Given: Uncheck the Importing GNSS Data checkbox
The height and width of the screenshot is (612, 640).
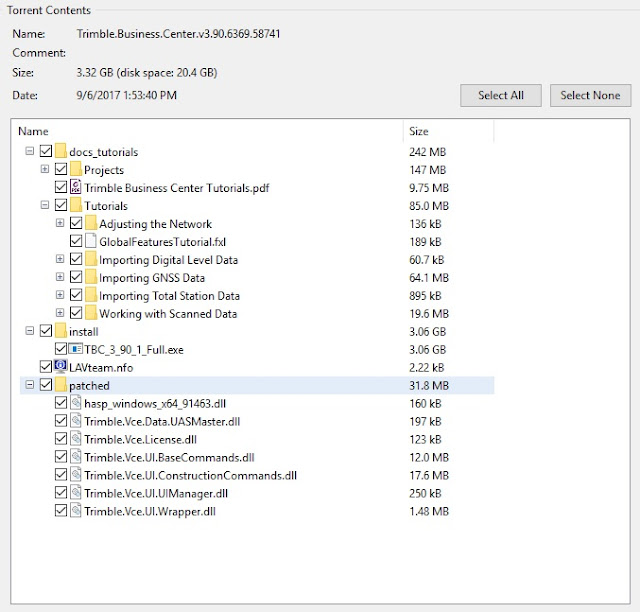Looking at the screenshot, I should pyautogui.click(x=76, y=277).
